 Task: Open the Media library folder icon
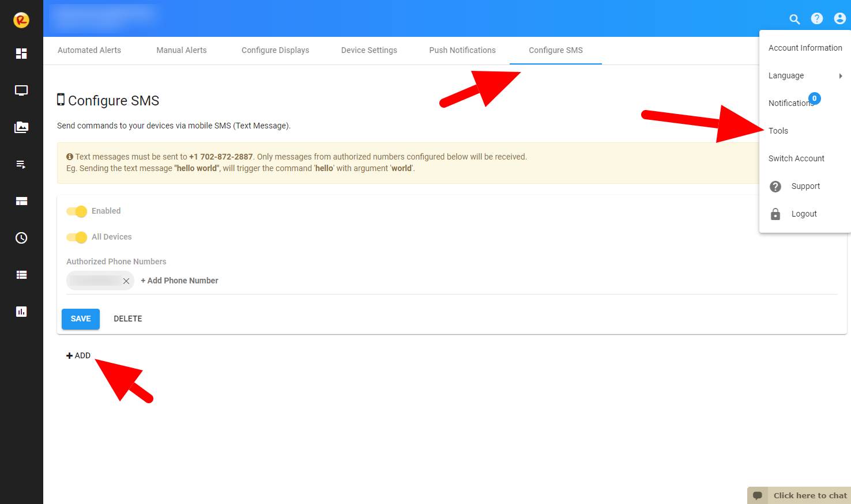click(21, 127)
